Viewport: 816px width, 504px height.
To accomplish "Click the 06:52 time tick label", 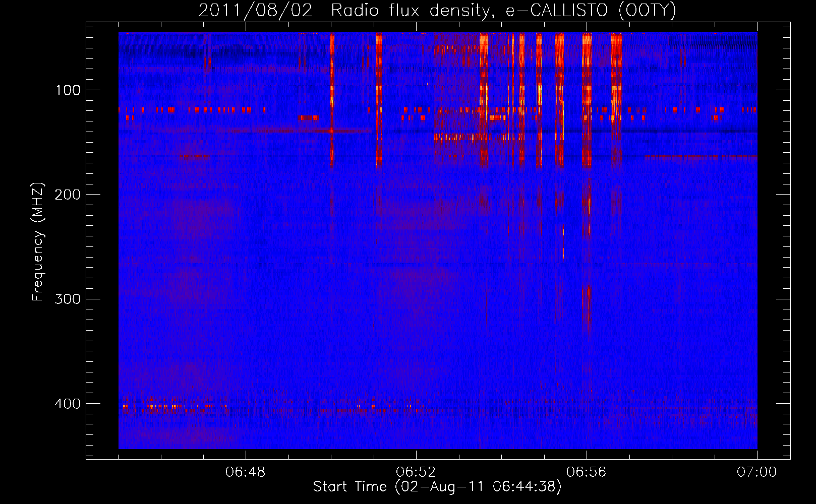I will 416,472.
